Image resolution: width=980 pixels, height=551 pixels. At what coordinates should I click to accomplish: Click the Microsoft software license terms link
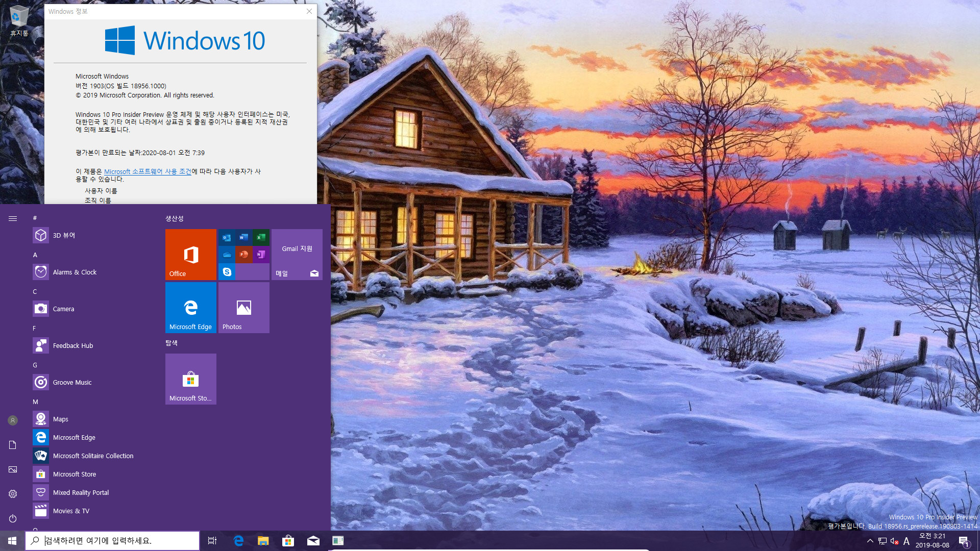click(x=148, y=171)
